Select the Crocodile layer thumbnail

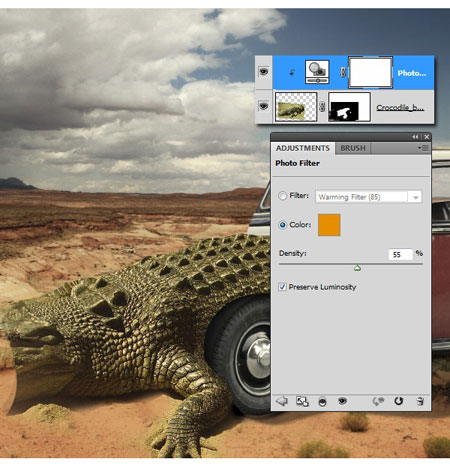[x=296, y=107]
